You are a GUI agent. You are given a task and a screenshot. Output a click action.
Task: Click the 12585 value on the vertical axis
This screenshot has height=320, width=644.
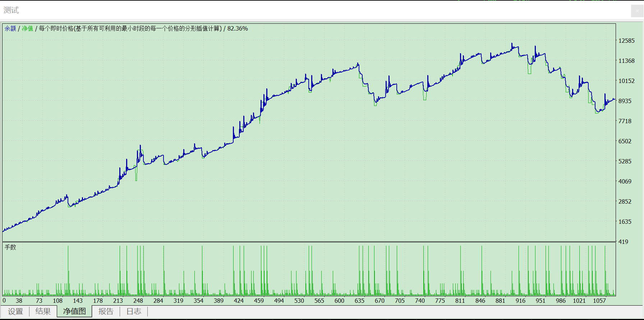pyautogui.click(x=626, y=41)
